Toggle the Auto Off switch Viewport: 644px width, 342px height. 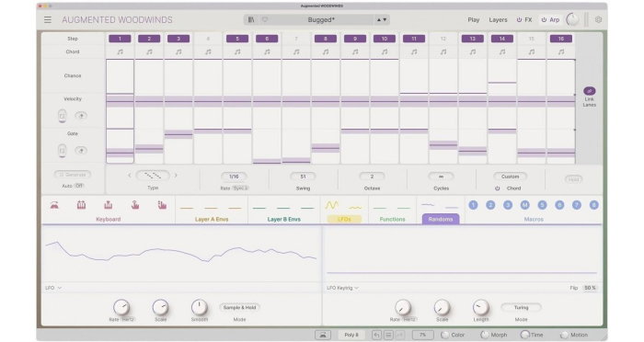(x=78, y=186)
